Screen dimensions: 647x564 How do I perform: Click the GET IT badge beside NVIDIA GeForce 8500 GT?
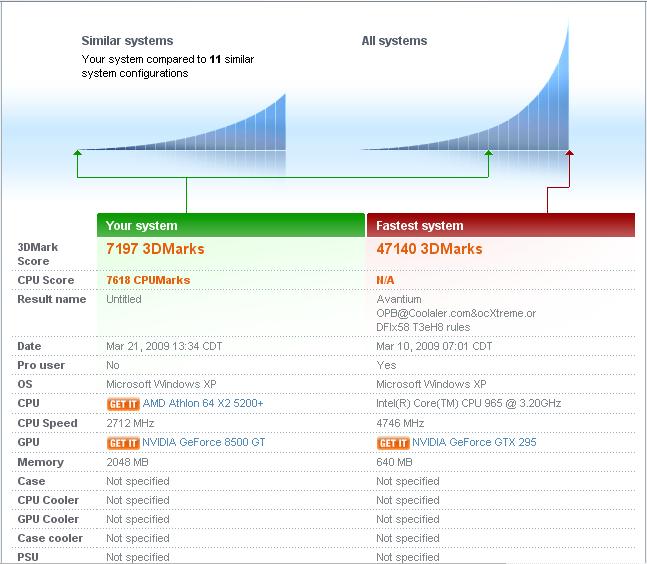123,443
